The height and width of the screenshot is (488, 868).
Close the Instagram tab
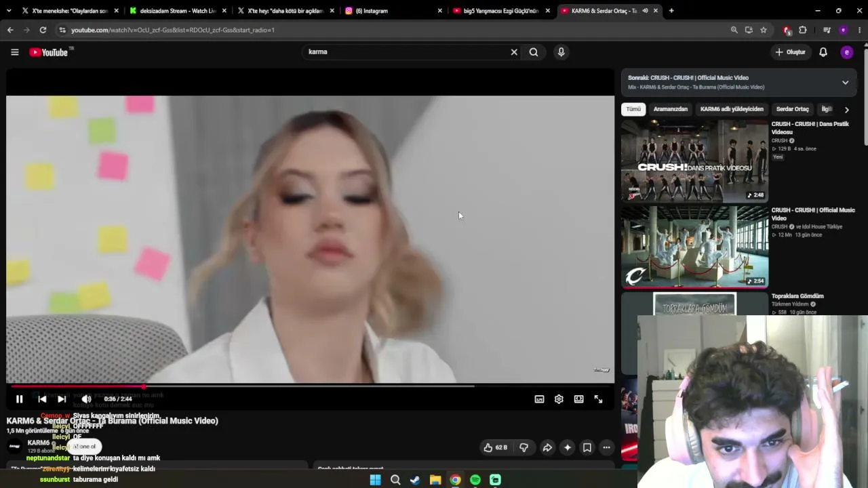click(x=439, y=11)
